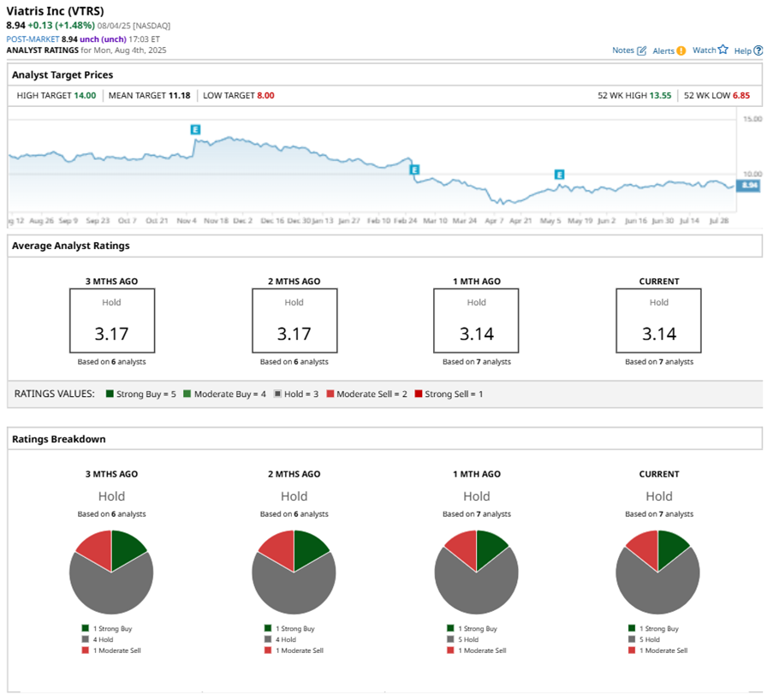Click '4 Hold' legend text under 2 MTHS AGO pie
Image resolution: width=773 pixels, height=700 pixels.
click(286, 639)
